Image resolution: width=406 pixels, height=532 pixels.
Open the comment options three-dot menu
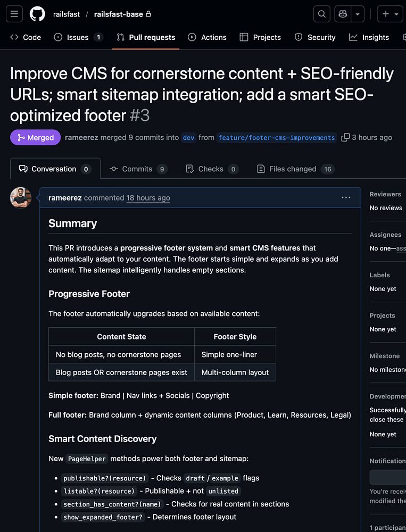[346, 198]
